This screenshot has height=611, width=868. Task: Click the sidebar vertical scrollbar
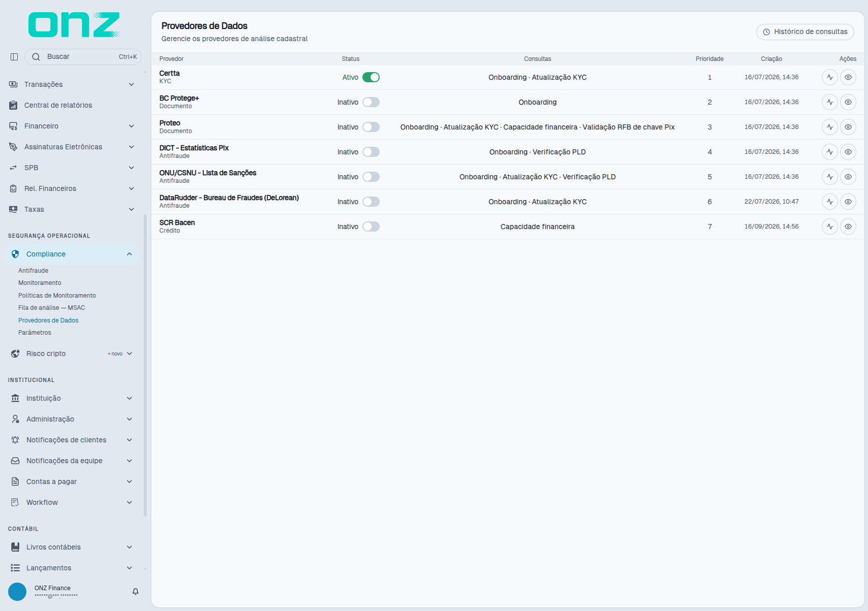[x=145, y=366]
